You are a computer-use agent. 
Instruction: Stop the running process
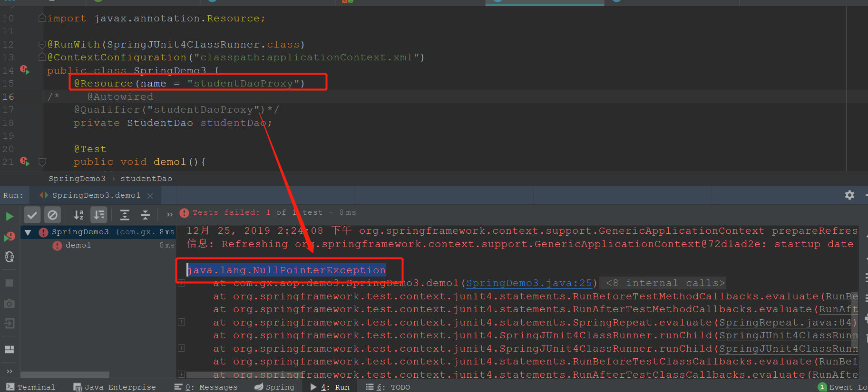(9, 283)
